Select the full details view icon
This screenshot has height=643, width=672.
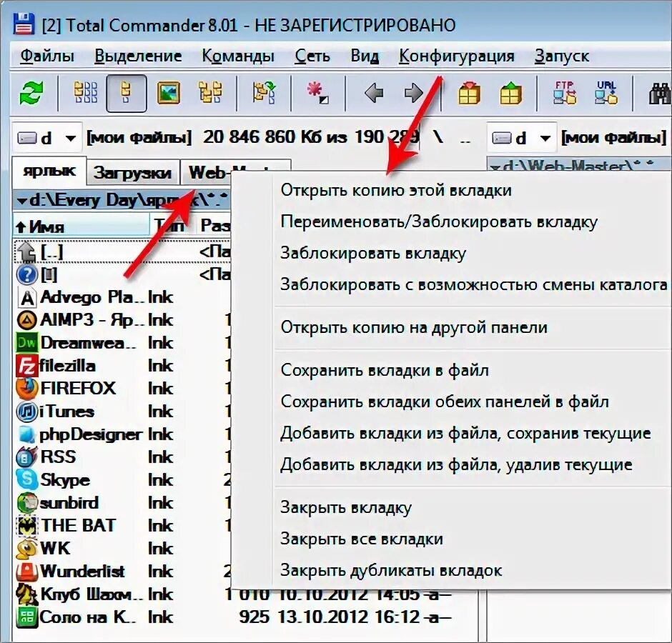(126, 93)
